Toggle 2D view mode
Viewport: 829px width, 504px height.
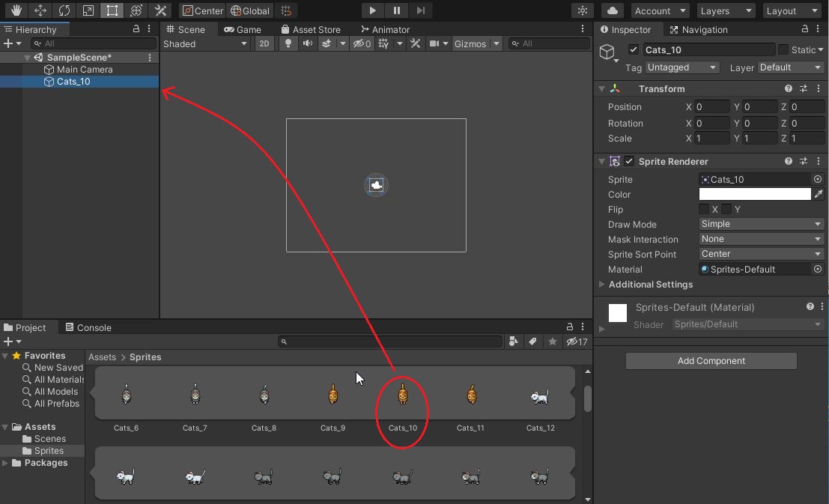(264, 43)
